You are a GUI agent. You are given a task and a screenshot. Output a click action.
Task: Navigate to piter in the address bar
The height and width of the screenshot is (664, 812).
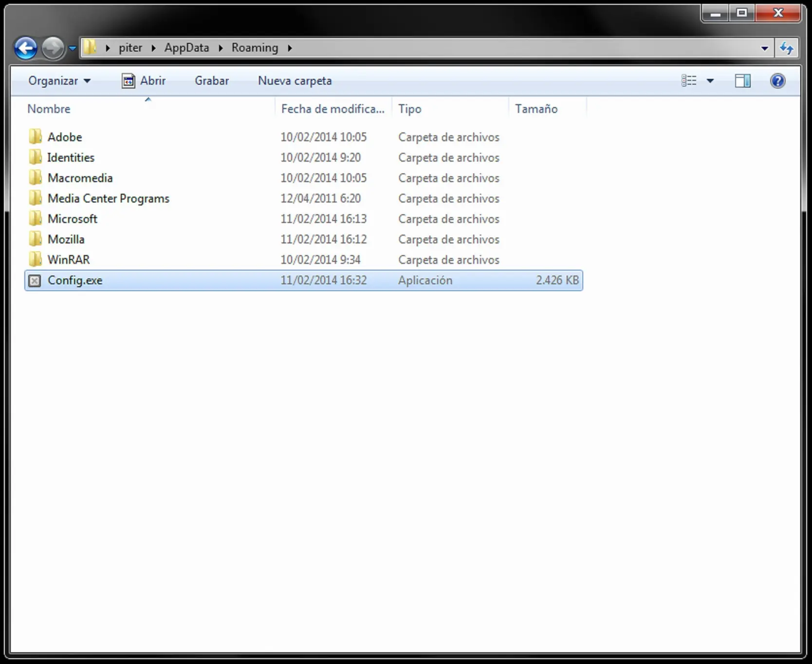[x=130, y=48]
